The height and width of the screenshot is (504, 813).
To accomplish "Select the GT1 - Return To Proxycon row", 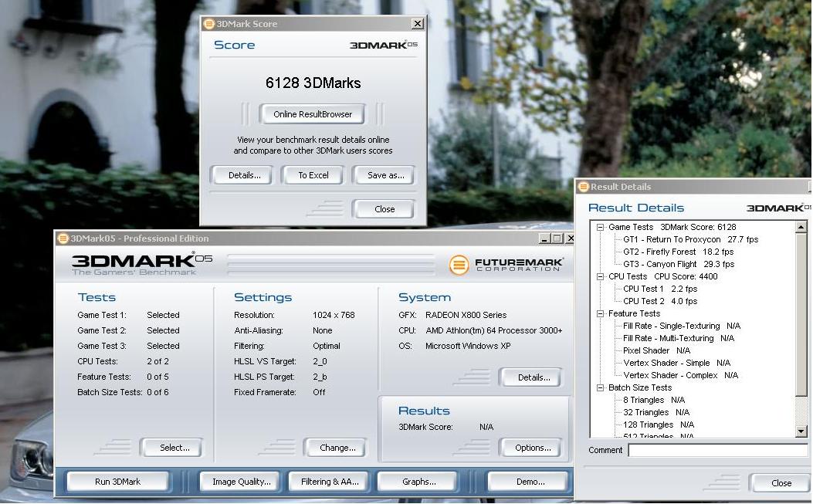I will (691, 239).
